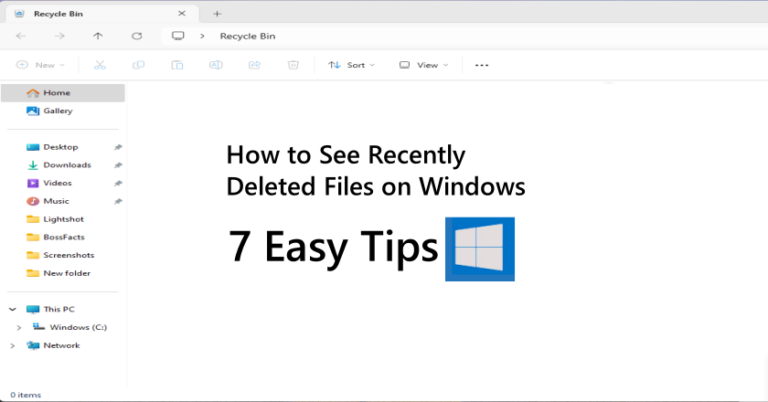Click the Delete trash icon
Screen dimensions: 768x402
coord(293,65)
